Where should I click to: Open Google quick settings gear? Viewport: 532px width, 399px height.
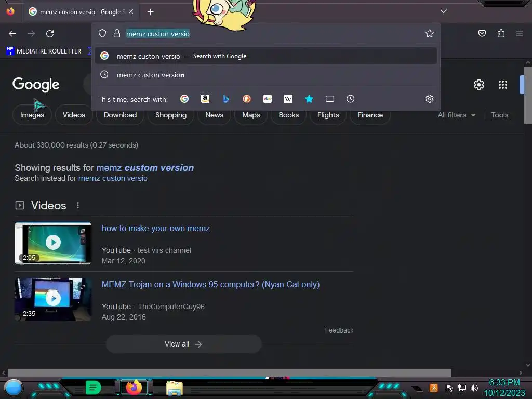(478, 85)
